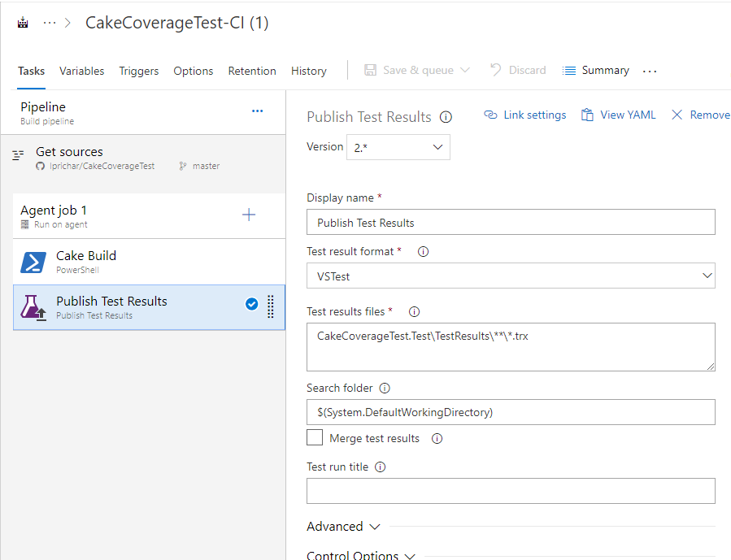The width and height of the screenshot is (731, 560).
Task: Enable the Merge test results checkbox
Action: pos(315,438)
